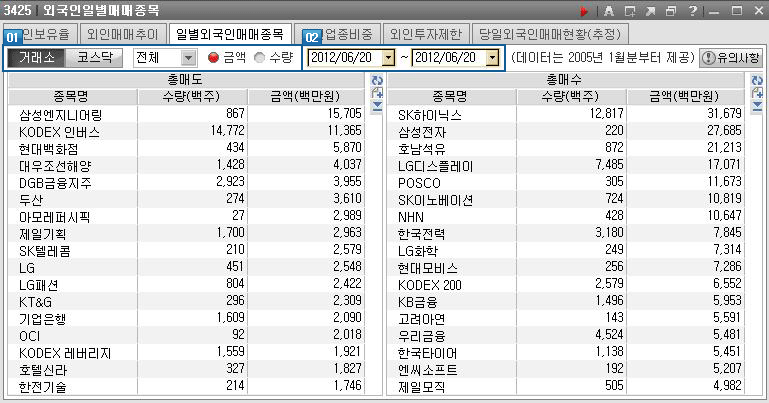Select SK하이닉스 in the buy list
This screenshot has height=403, width=769.
(x=430, y=115)
